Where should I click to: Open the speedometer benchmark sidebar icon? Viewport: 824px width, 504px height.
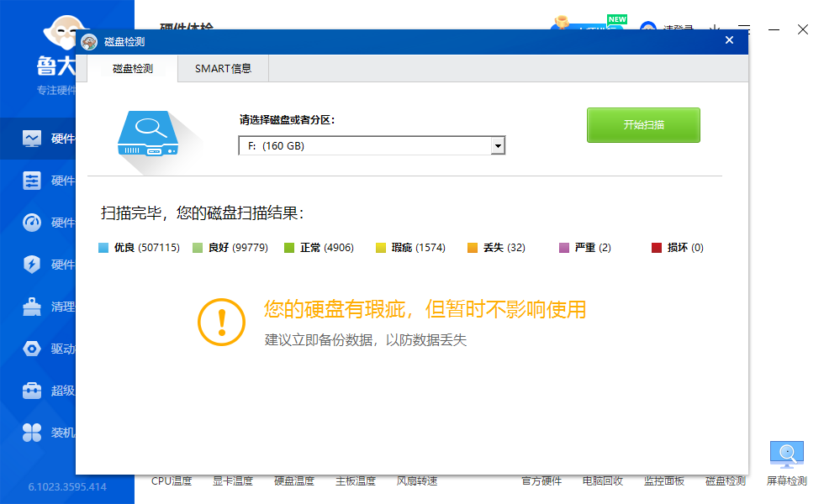pos(32,223)
